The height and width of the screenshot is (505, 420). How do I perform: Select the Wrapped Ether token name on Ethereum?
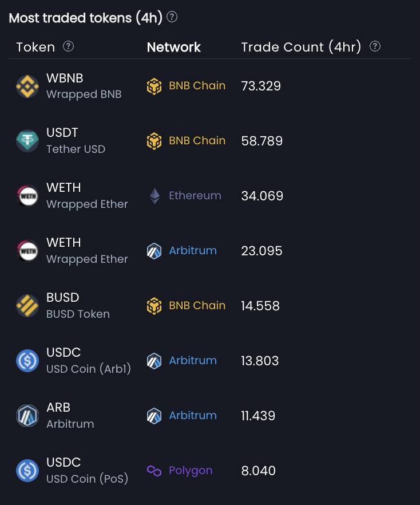[87, 204]
